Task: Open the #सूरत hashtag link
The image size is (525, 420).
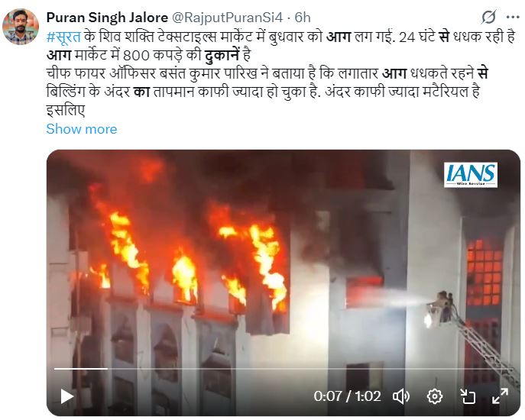Action: click(63, 37)
